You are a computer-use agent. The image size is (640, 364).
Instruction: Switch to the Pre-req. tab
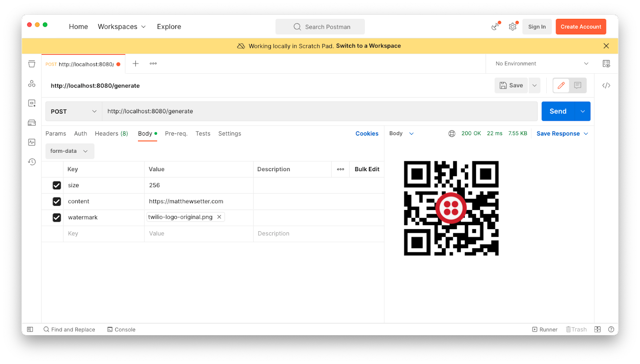[x=176, y=134]
